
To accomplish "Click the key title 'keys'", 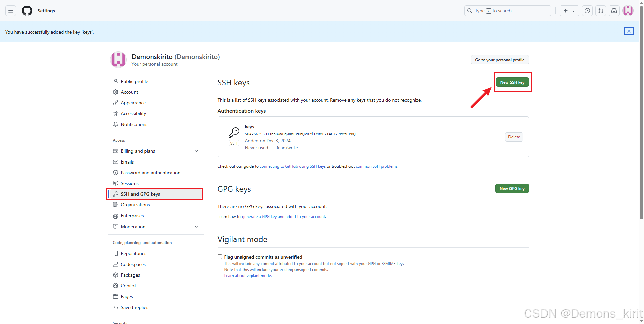I will pos(249,127).
